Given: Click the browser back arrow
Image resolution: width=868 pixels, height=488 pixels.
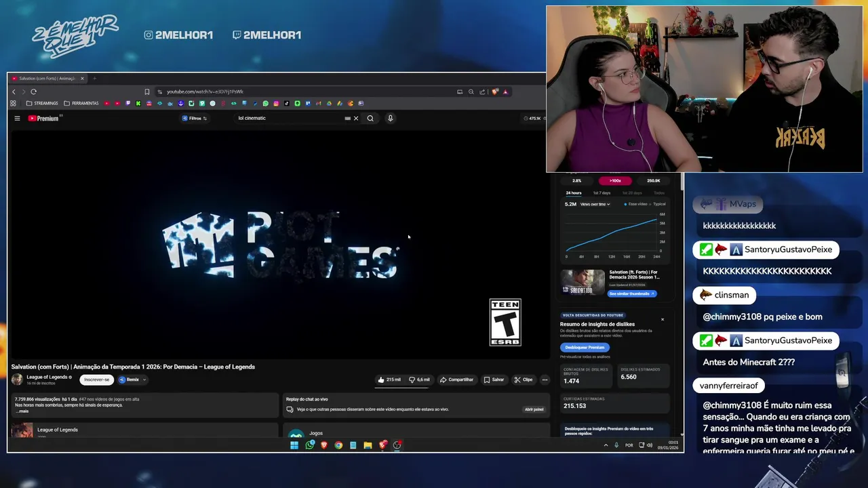Looking at the screenshot, I should click(x=14, y=91).
